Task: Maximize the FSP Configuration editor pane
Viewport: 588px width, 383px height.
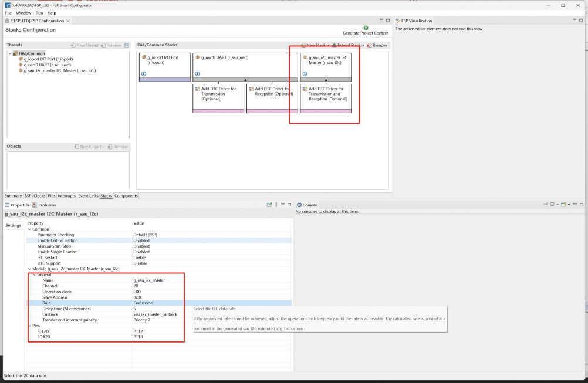Action: [x=388, y=21]
